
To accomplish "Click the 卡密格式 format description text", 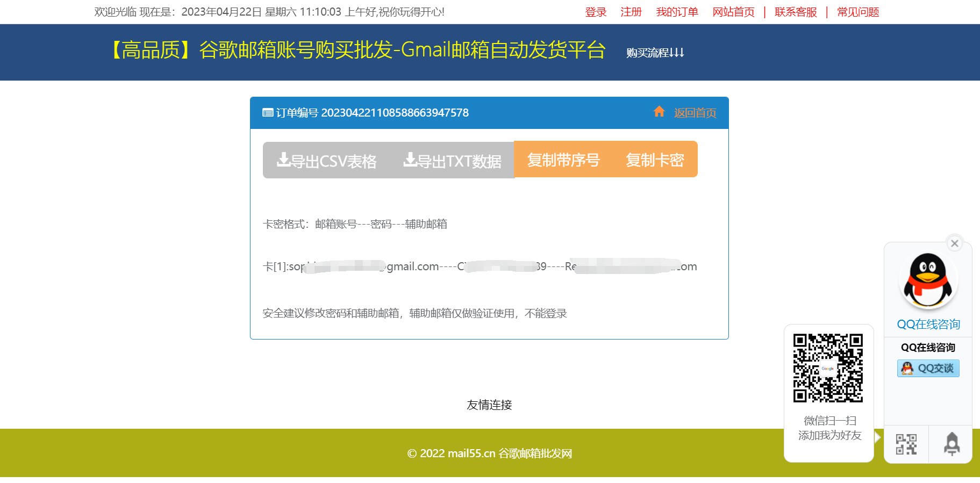I will coord(355,224).
